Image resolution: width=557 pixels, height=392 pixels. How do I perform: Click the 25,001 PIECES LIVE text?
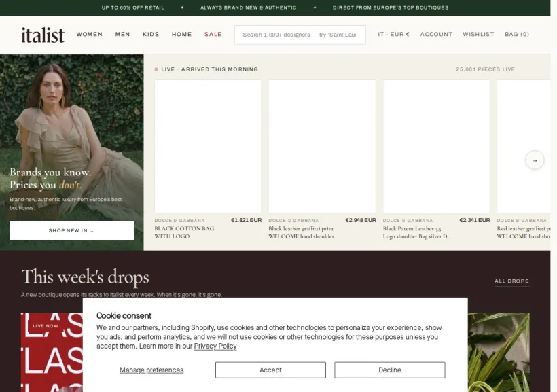(486, 69)
